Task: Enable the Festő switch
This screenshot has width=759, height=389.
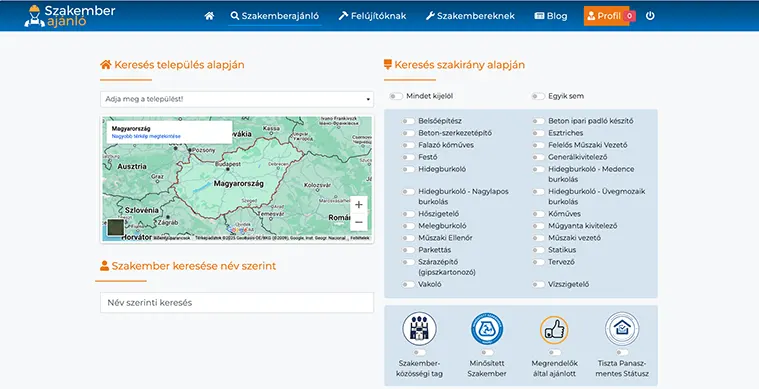Action: coord(408,157)
